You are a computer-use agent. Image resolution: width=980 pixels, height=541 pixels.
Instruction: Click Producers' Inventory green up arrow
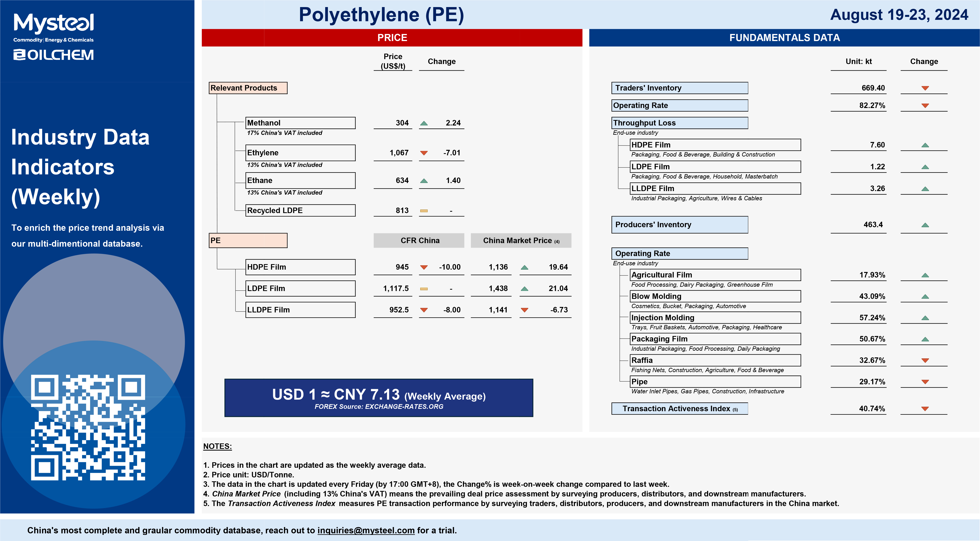925,225
